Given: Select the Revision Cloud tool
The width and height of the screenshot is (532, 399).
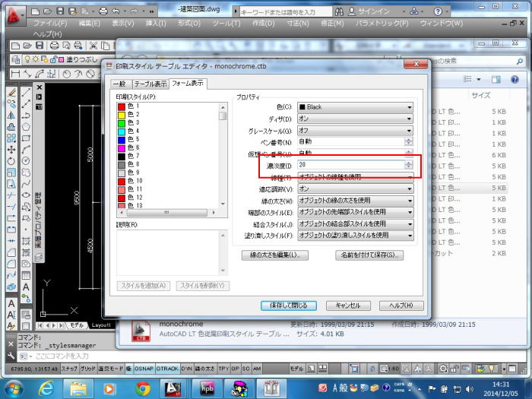Looking at the screenshot, I should click(x=26, y=173).
